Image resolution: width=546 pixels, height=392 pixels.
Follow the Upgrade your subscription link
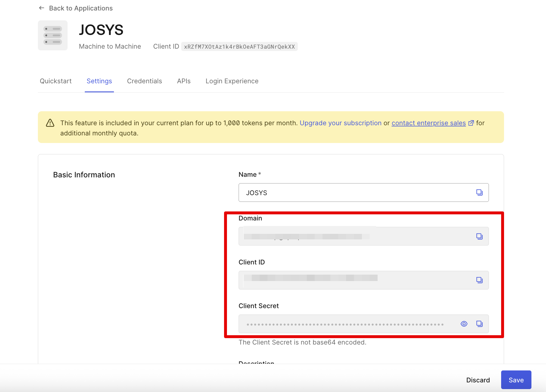[340, 123]
